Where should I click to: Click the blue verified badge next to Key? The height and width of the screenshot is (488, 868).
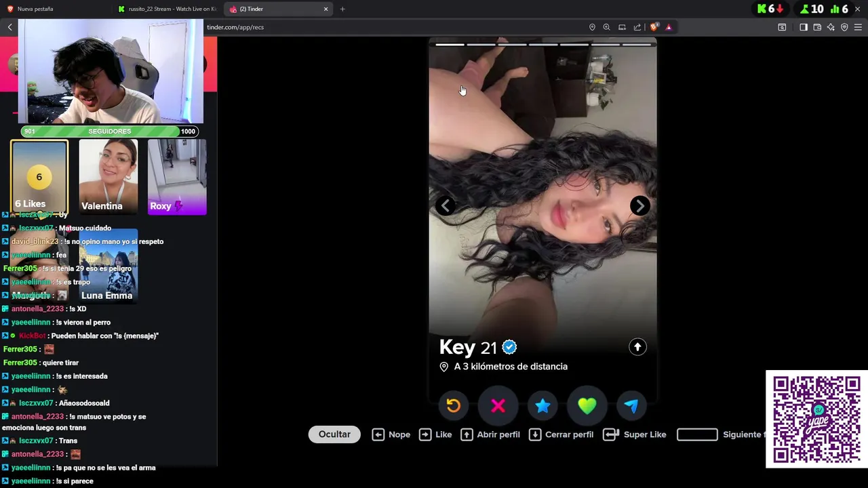pyautogui.click(x=509, y=348)
